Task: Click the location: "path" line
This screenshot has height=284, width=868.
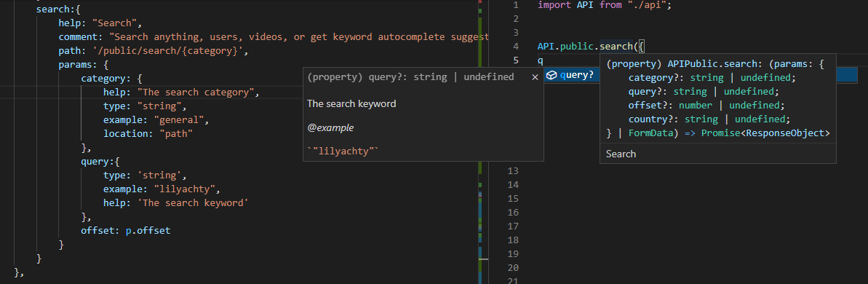Action: click(147, 134)
